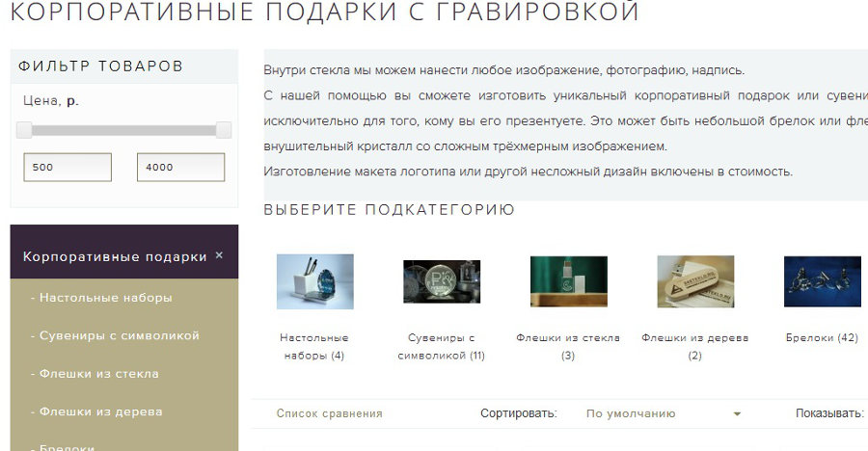
Task: Click the Настольные наборы category thumbnail image
Action: pyautogui.click(x=314, y=281)
